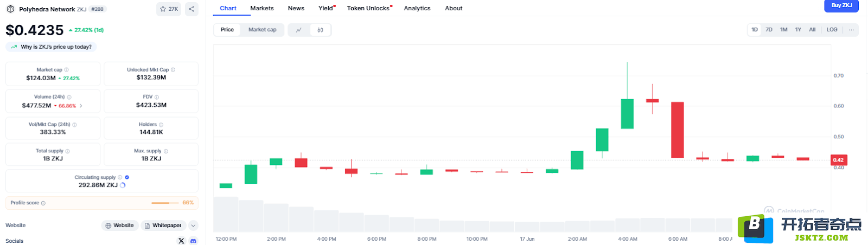Open the X (Twitter) social link
Viewport: 868px width, 245px height.
[181, 241]
